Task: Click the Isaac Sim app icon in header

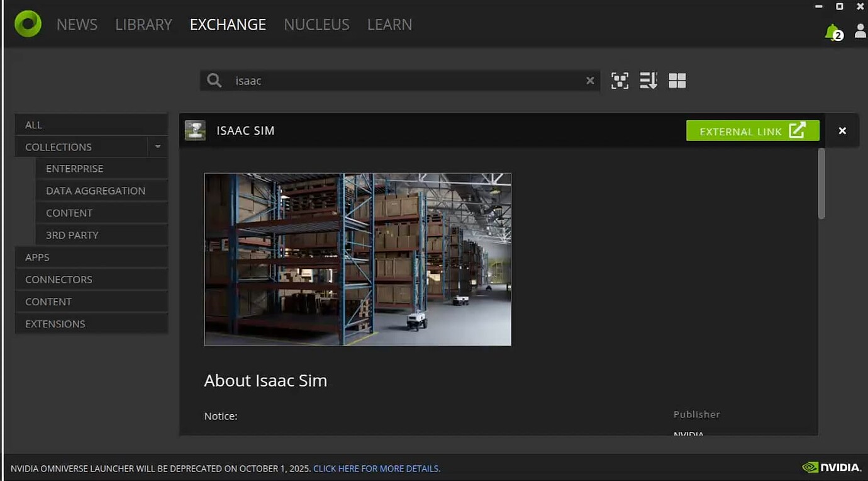Action: coord(195,130)
